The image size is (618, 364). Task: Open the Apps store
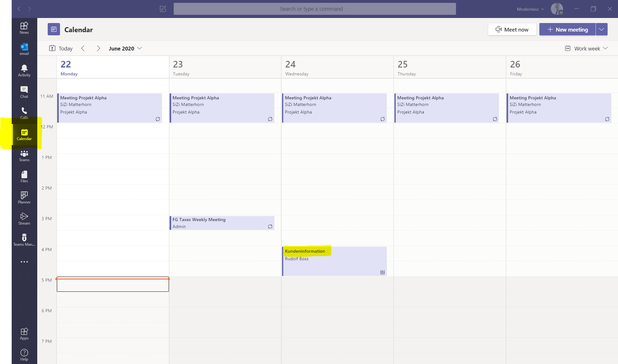coord(24,334)
